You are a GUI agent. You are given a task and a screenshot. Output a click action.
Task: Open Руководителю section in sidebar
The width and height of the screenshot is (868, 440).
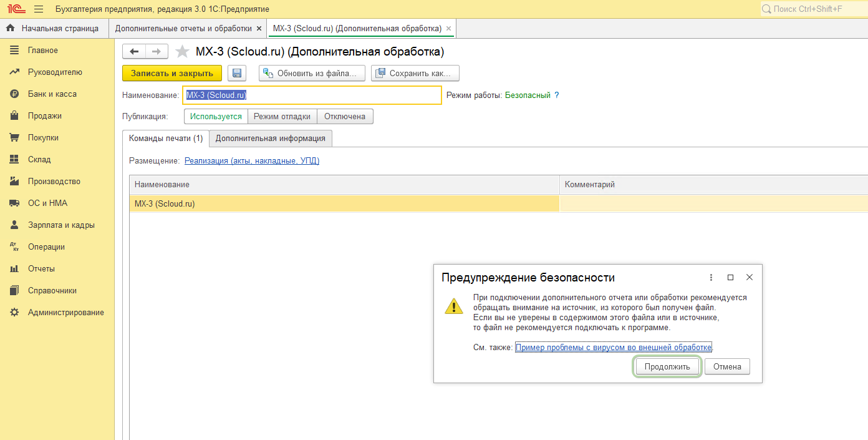point(55,72)
